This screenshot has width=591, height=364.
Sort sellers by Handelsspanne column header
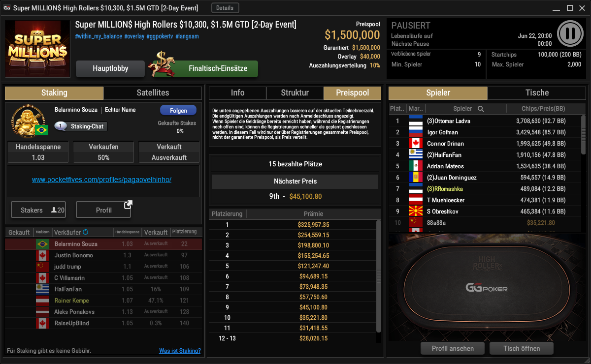coord(127,232)
